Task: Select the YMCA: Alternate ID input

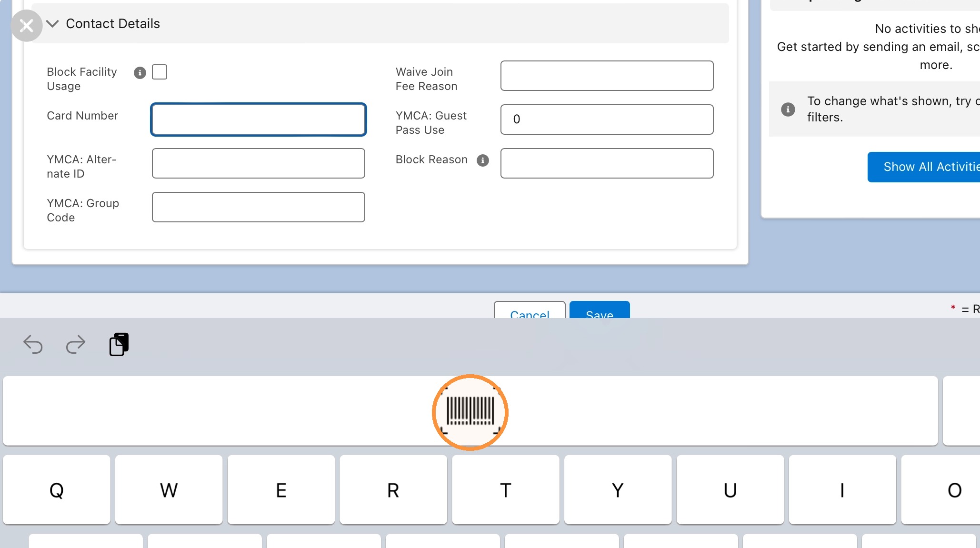Action: 259,163
